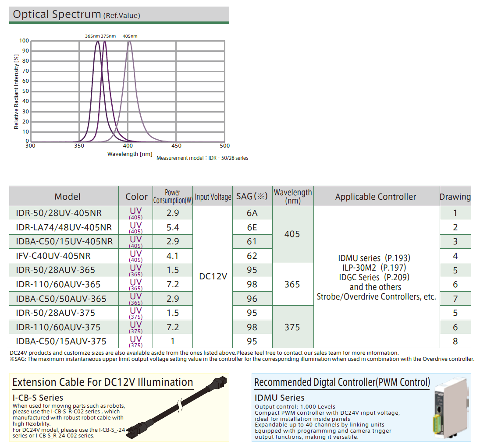
Task: Click the IDBA-C50/15AUV-375 model name
Action: [61, 341]
